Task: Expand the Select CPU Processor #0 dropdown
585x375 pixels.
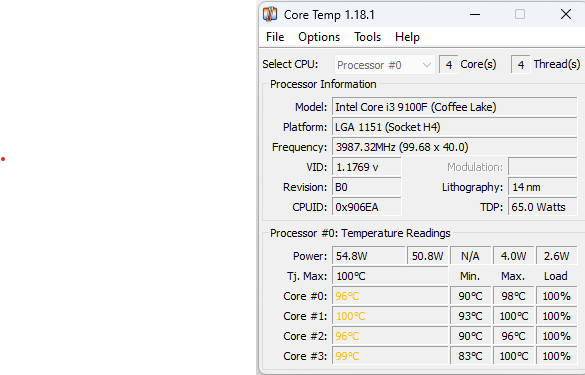Action: click(385, 65)
